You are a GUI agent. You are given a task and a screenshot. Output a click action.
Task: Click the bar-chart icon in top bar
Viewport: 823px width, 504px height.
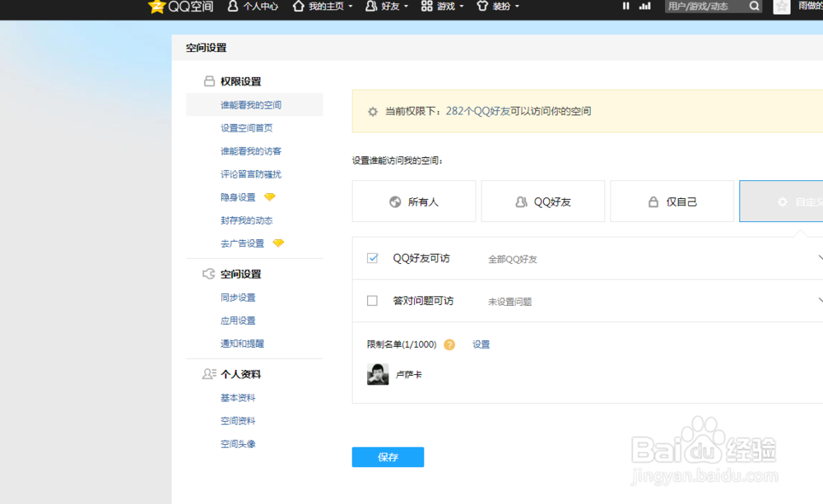click(645, 6)
